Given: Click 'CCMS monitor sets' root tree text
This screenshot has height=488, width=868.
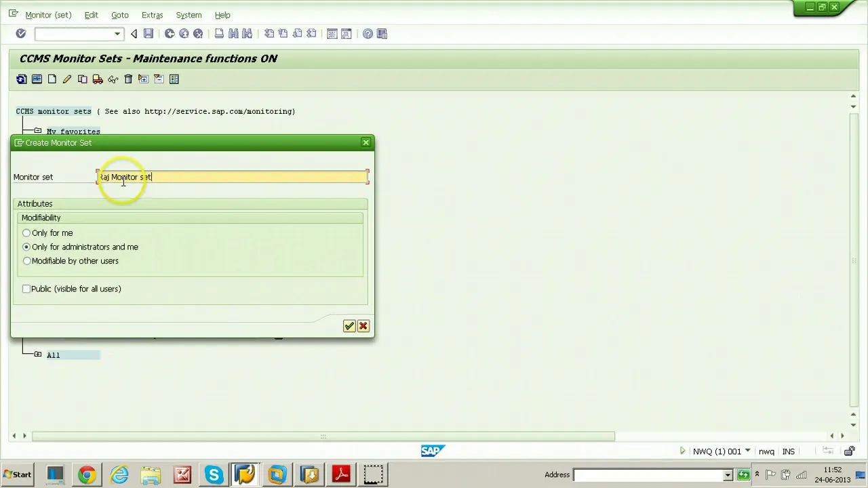Looking at the screenshot, I should [54, 111].
